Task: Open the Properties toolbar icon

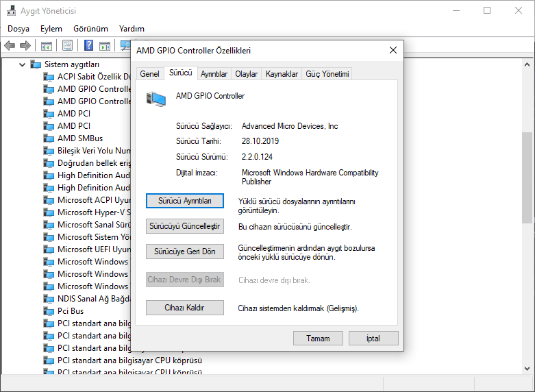Action: pyautogui.click(x=67, y=45)
